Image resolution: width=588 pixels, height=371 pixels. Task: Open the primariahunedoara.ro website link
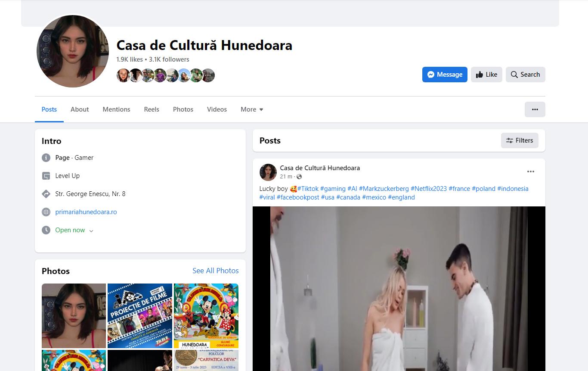click(x=86, y=212)
